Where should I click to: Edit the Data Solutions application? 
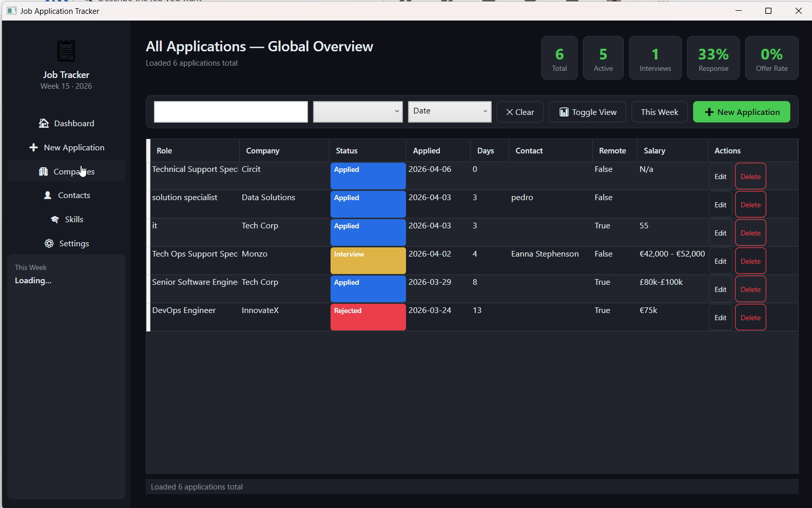pos(720,205)
